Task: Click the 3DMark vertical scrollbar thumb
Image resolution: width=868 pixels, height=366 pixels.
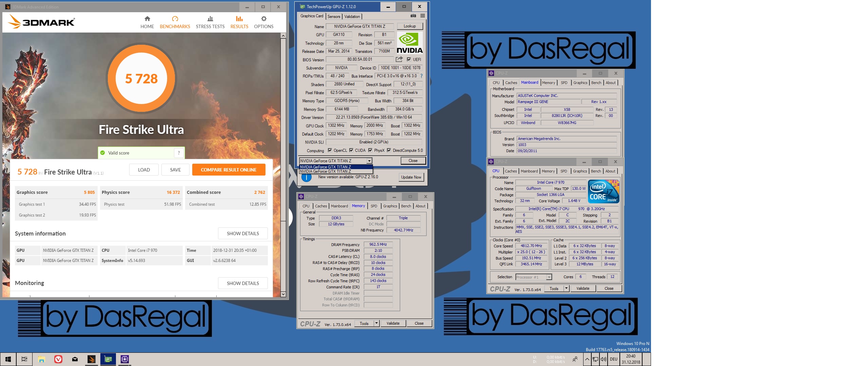Action: point(283,130)
